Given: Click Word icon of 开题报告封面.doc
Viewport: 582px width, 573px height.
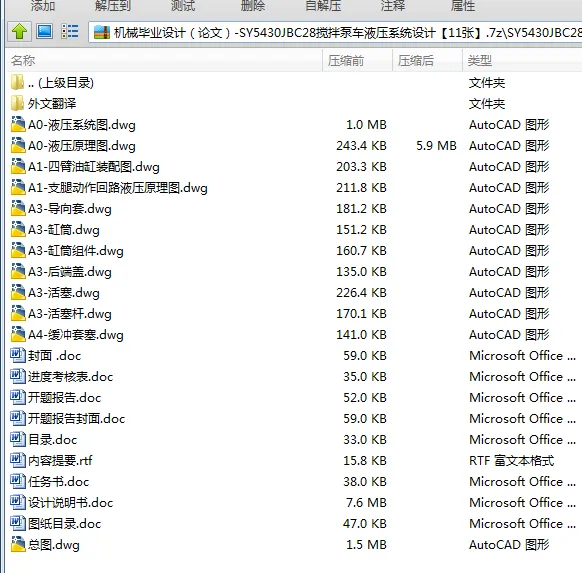Looking at the screenshot, I should coord(17,418).
